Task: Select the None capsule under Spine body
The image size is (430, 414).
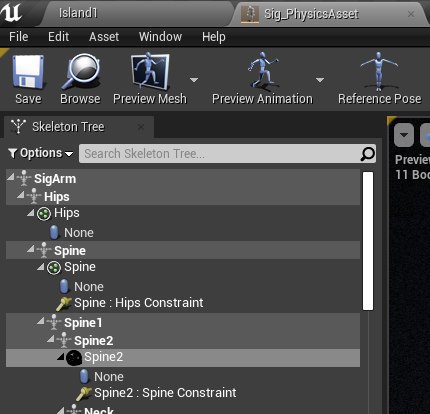Action: (x=183, y=286)
